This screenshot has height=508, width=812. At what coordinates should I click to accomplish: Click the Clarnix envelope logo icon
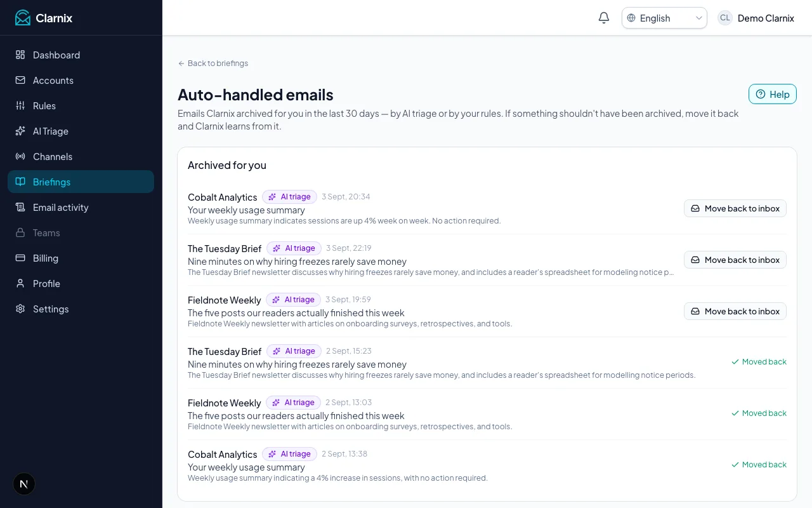pos(23,18)
